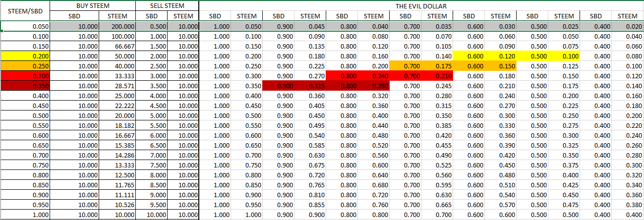Select the 0.855 cell
Image resolution: width=644 pixels, height=220 pixels.
point(310,205)
